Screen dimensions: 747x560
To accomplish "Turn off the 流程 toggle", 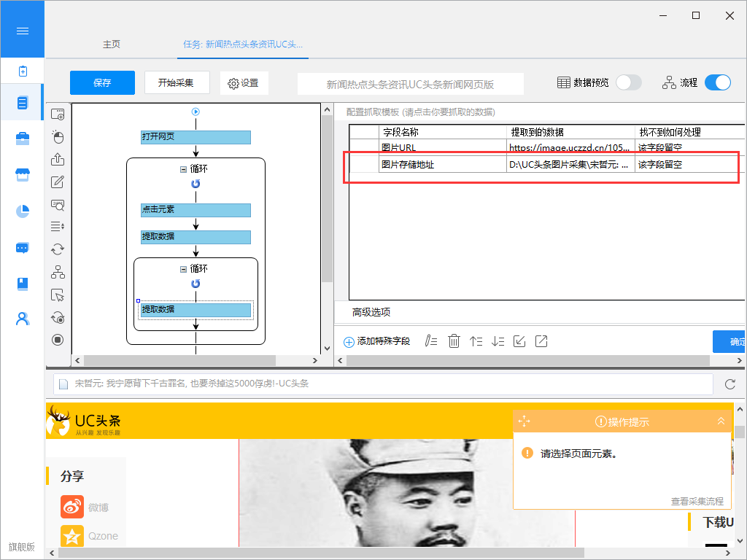I will pos(717,82).
